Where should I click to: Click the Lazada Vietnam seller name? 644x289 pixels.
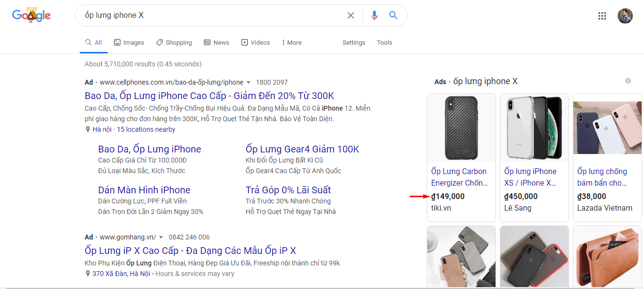[605, 208]
